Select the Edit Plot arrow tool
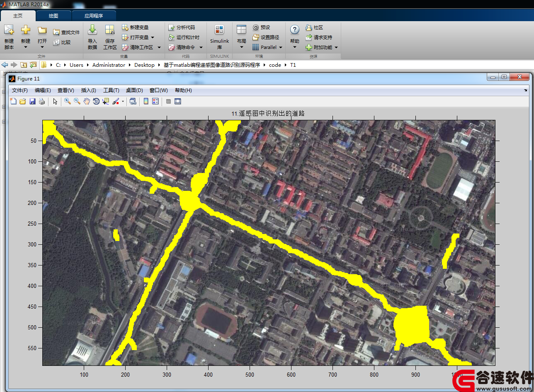 click(x=55, y=101)
